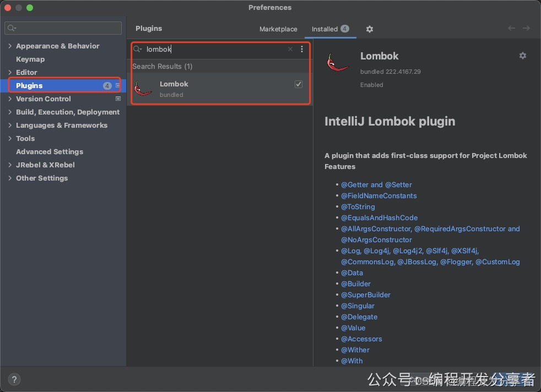This screenshot has width=541, height=392.
Task: Open plugin search options menu
Action: coord(302,49)
